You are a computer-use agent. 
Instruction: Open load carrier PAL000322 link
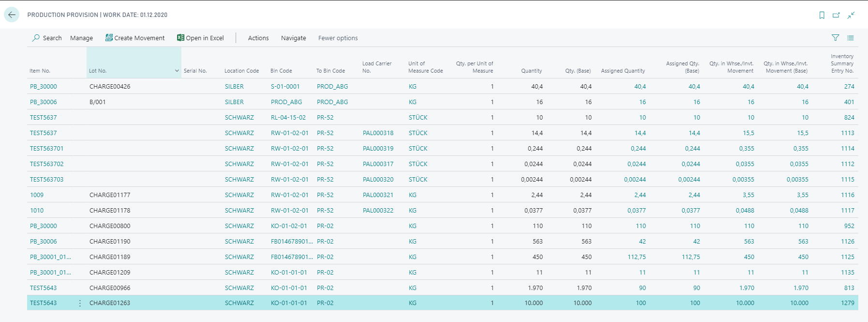pyautogui.click(x=378, y=211)
